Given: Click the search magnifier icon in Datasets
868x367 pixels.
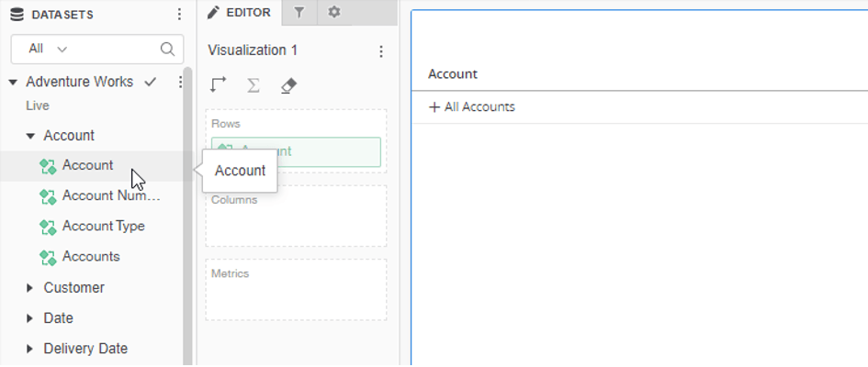Looking at the screenshot, I should [x=167, y=50].
